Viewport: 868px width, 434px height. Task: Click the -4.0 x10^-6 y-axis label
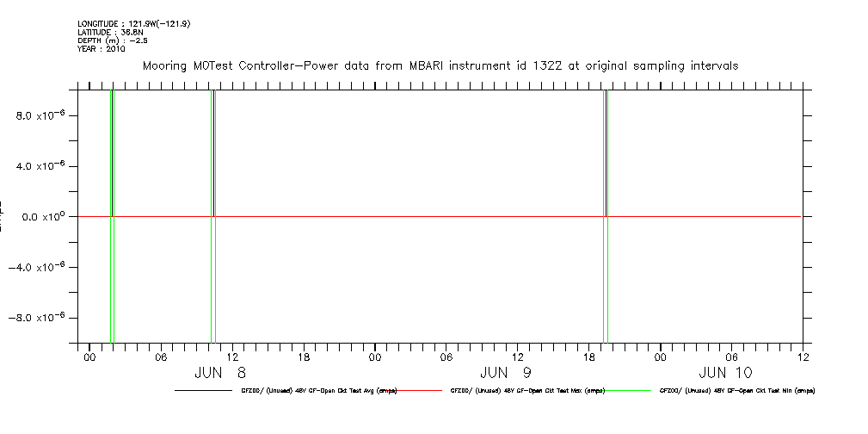(x=40, y=267)
